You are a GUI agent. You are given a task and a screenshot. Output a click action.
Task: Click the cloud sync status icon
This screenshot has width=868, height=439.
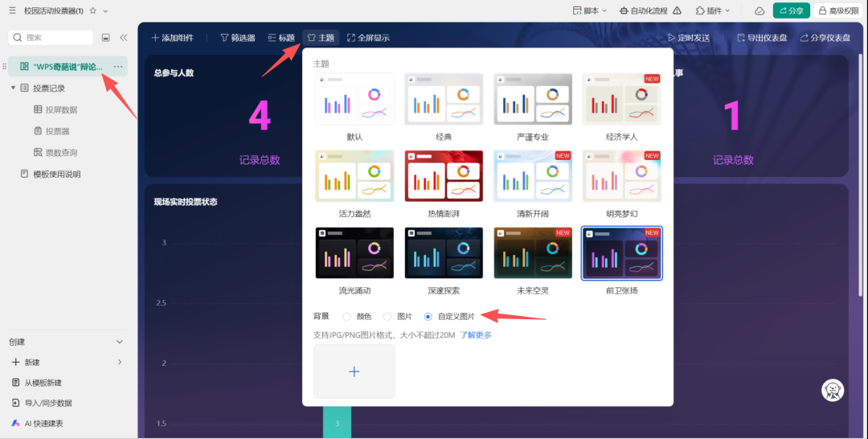pyautogui.click(x=759, y=10)
